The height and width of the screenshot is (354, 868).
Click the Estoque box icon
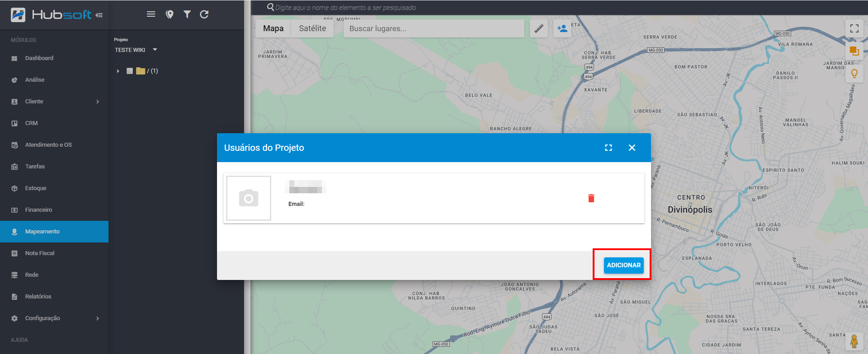click(14, 188)
